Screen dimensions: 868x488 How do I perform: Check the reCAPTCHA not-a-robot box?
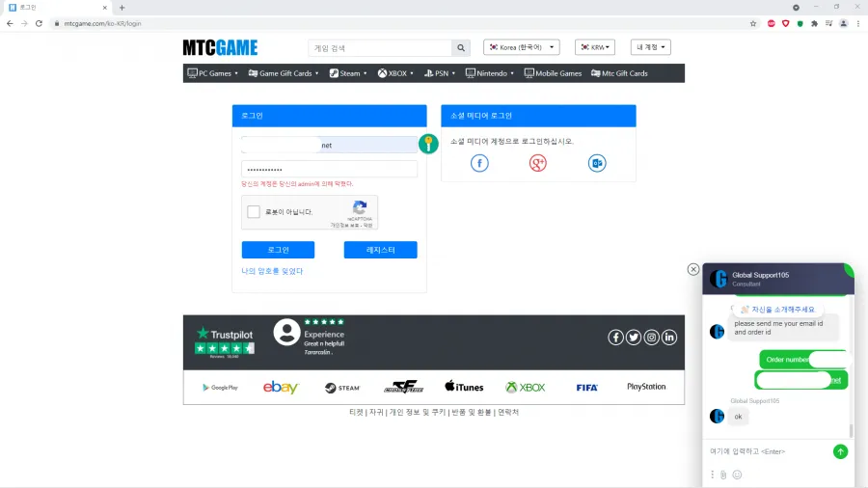254,211
